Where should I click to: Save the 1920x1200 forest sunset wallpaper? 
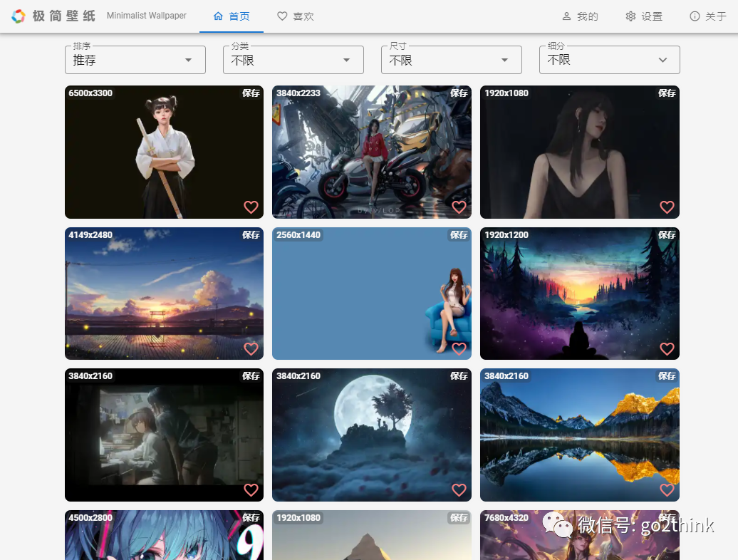[x=667, y=235]
